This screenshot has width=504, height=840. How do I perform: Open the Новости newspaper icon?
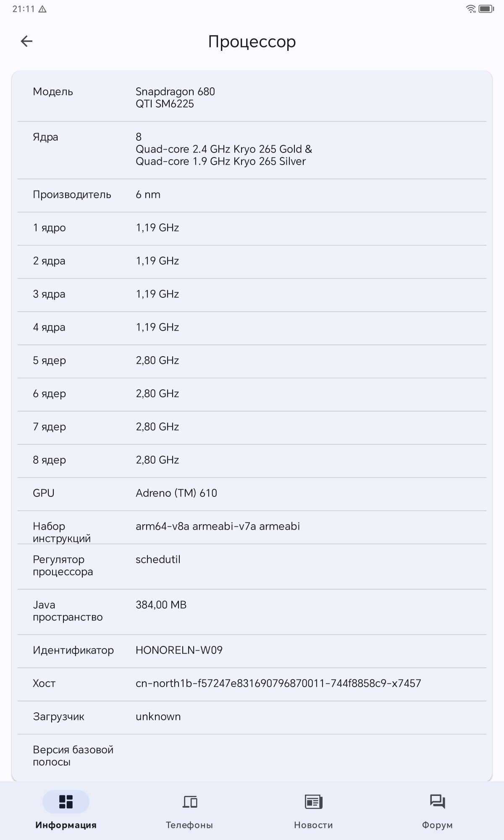pyautogui.click(x=313, y=802)
